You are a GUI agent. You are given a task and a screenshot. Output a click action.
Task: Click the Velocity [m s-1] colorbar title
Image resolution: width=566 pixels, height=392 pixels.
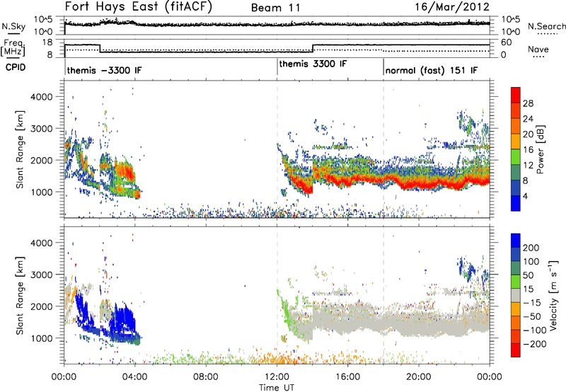pos(553,295)
